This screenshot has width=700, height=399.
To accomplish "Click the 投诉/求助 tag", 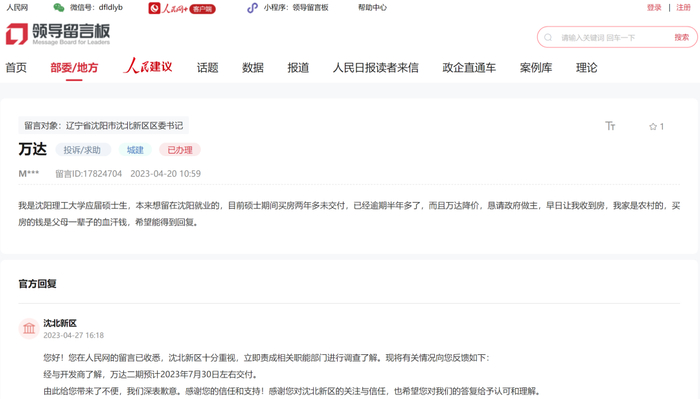I will (x=83, y=150).
